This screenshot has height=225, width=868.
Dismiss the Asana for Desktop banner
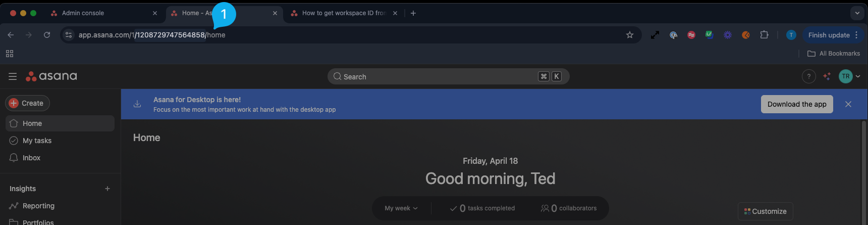(x=848, y=104)
